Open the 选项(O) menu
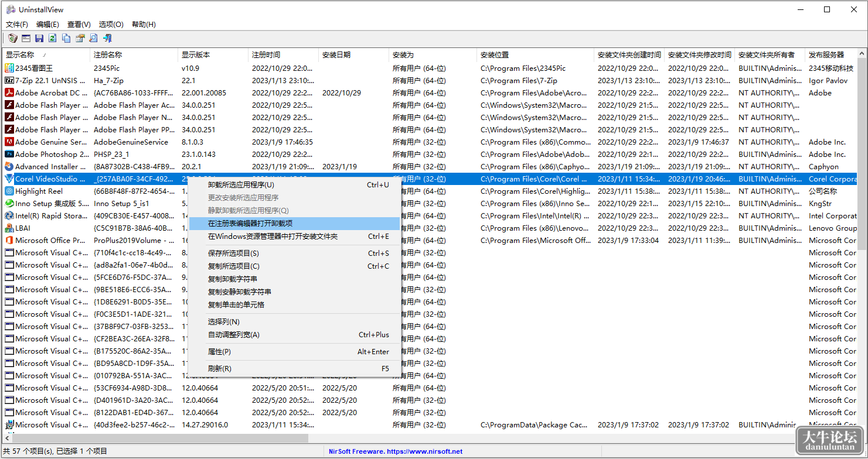868x459 pixels. coord(111,25)
